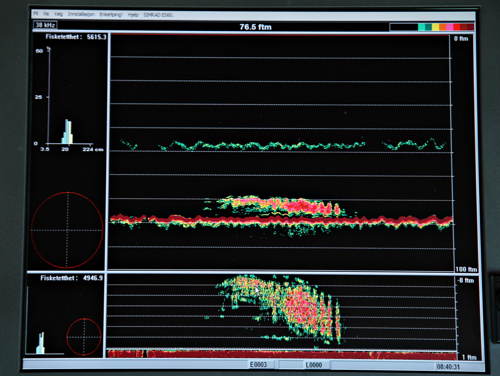
Task: Click the 38 kHz frequency button
Action: point(45,25)
